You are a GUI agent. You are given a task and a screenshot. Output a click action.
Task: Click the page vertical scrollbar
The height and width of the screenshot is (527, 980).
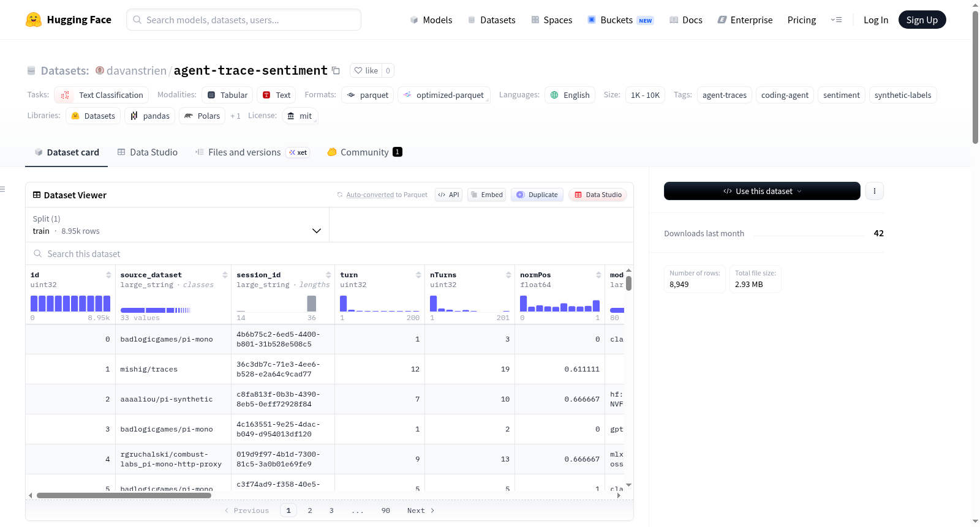[975, 77]
